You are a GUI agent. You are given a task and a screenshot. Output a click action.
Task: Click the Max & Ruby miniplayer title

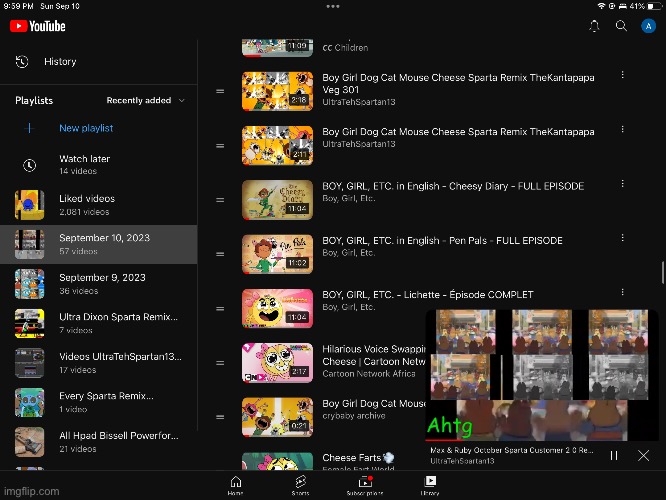point(511,450)
